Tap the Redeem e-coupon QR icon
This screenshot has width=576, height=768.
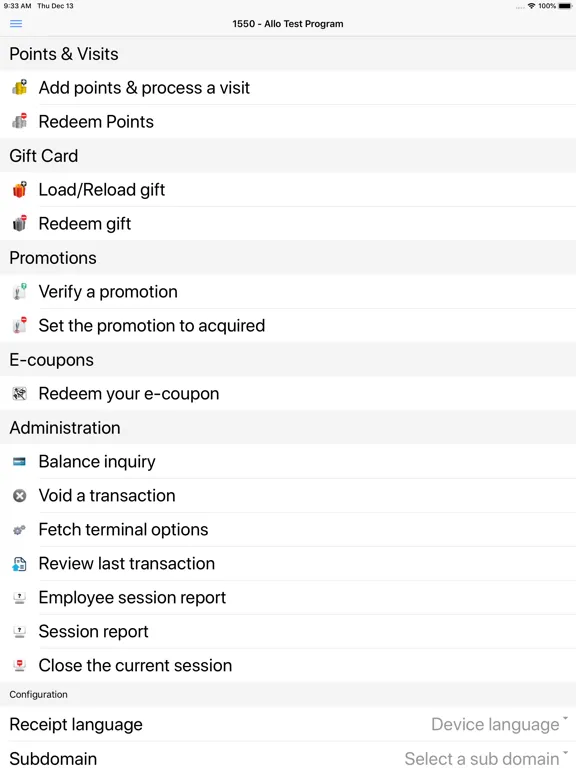pos(20,393)
